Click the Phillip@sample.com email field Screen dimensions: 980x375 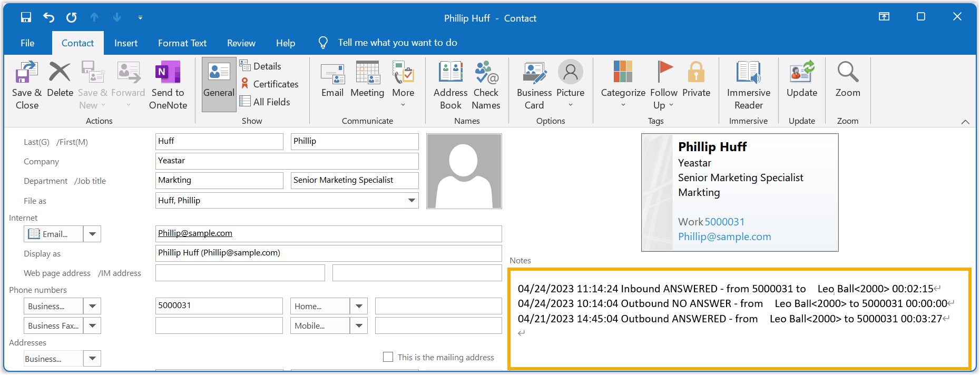(x=329, y=233)
